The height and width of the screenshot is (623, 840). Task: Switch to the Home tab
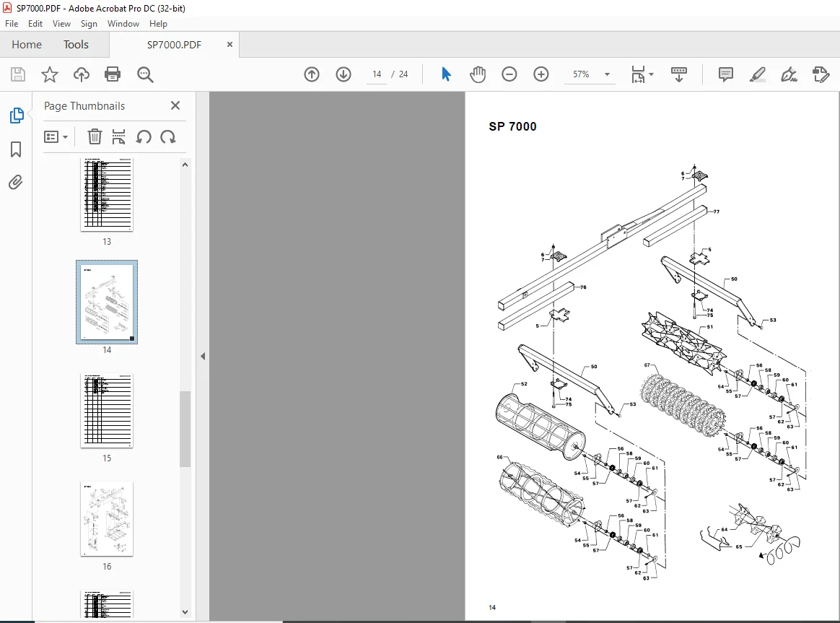pyautogui.click(x=27, y=45)
